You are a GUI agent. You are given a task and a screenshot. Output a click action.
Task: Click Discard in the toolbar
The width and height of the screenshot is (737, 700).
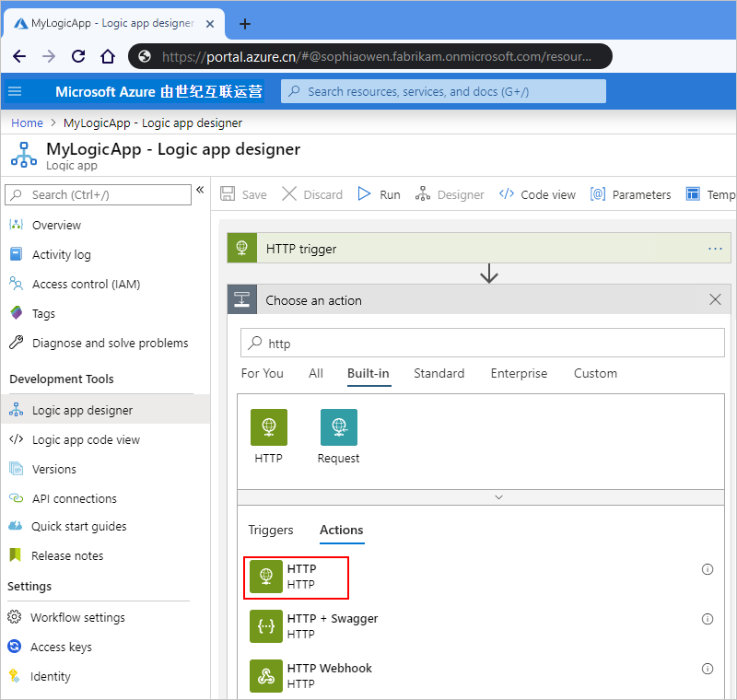[312, 194]
